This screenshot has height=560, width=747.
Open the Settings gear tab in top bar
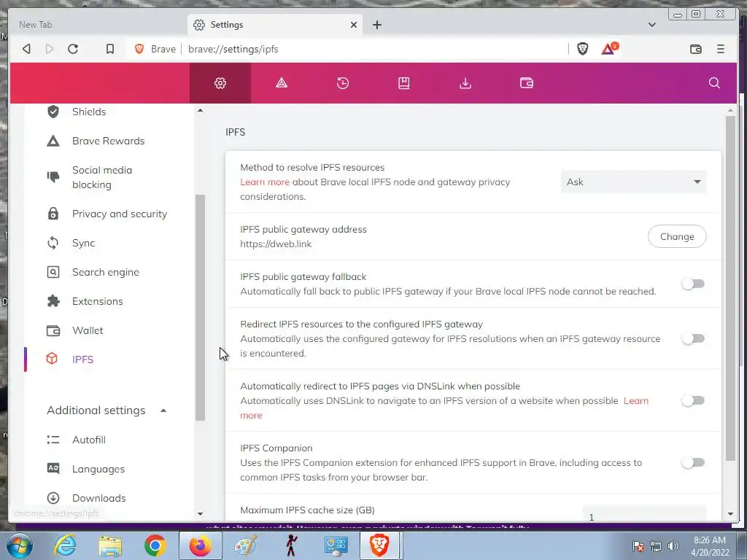(220, 83)
